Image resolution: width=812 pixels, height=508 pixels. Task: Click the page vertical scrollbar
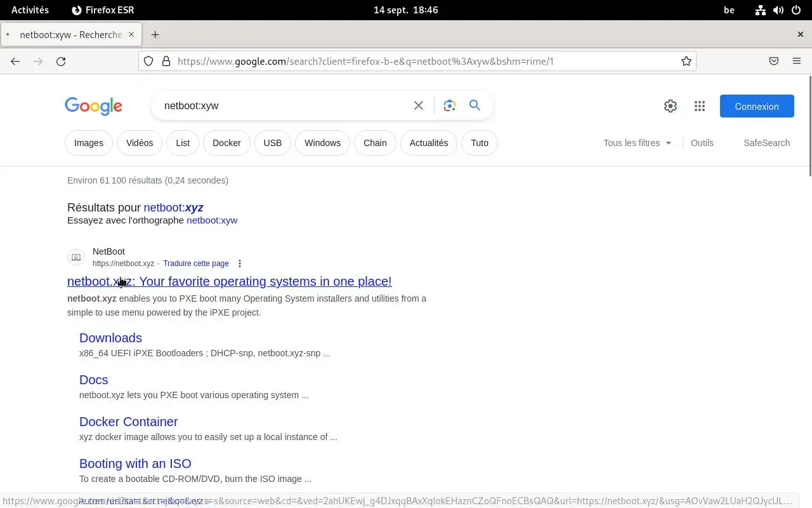[x=809, y=126]
